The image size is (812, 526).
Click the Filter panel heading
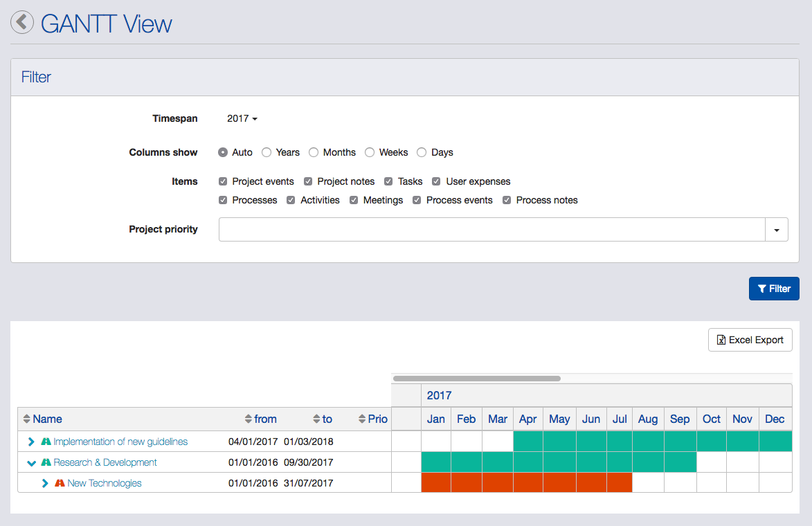click(x=36, y=77)
